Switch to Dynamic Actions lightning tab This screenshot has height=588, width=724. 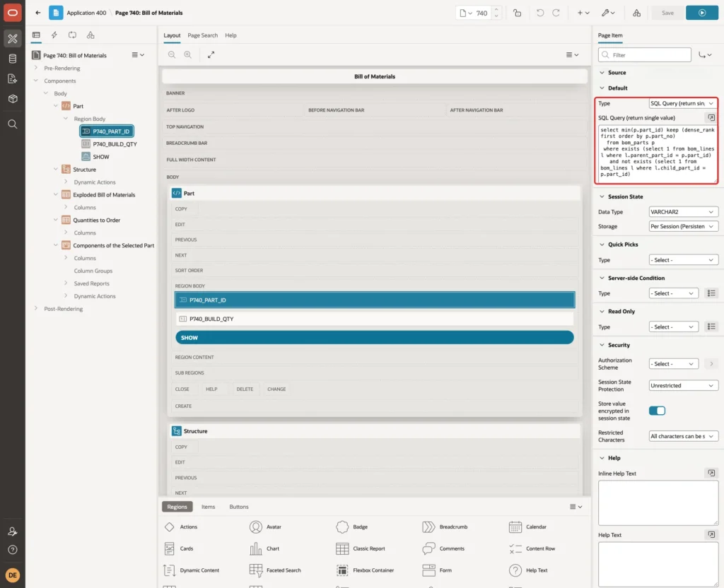[x=54, y=35]
